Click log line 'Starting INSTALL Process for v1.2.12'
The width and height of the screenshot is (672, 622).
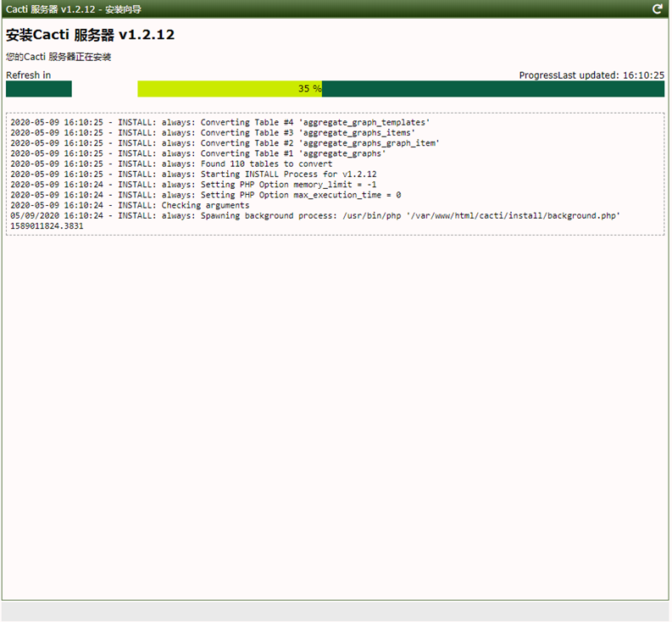(194, 174)
